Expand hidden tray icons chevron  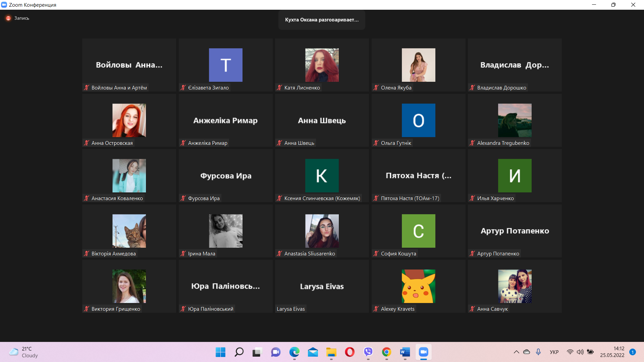[516, 352]
